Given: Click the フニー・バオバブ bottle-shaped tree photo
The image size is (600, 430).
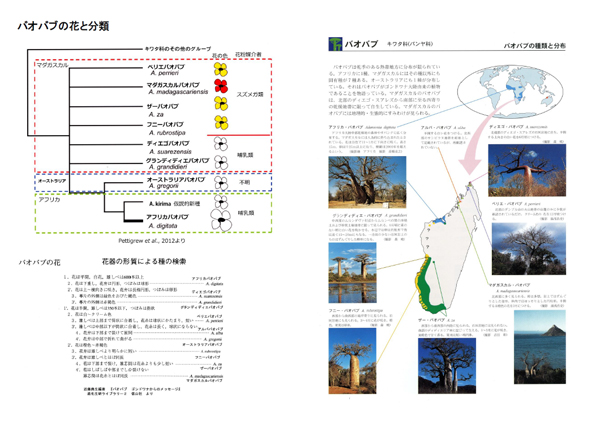Looking at the screenshot, I should (352, 361).
